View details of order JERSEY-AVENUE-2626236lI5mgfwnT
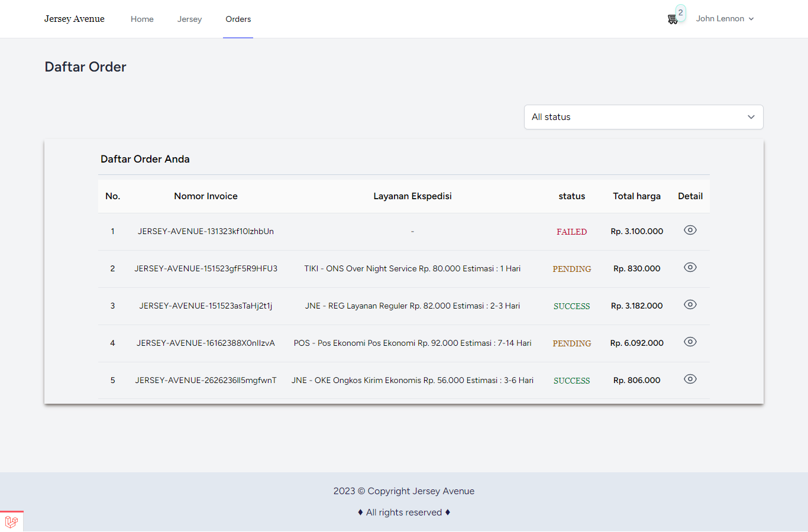The width and height of the screenshot is (808, 532). point(690,379)
